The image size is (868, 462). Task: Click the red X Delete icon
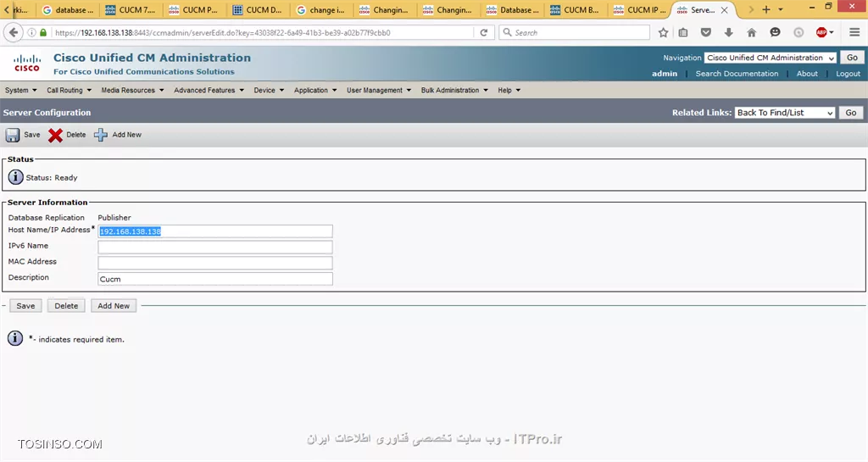55,135
